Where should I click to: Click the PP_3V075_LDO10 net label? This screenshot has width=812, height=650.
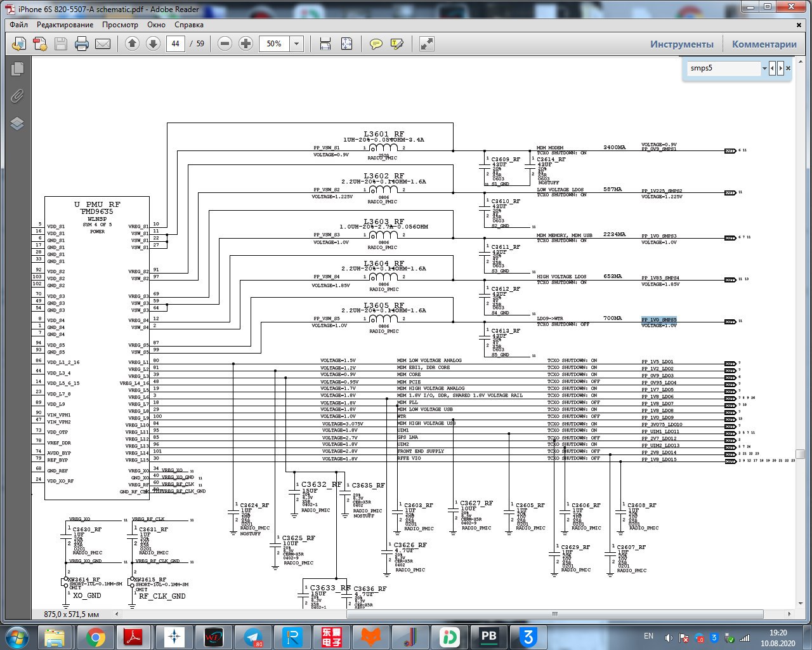[662, 425]
